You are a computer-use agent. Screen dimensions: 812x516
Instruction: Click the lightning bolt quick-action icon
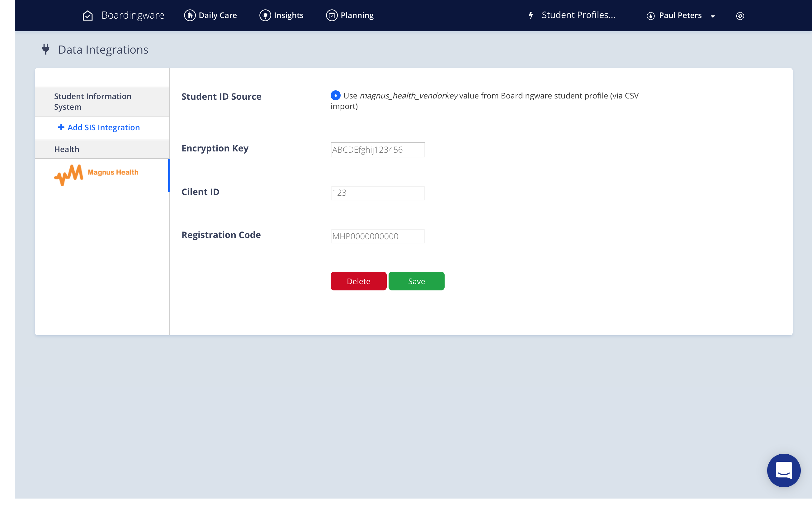pos(531,16)
